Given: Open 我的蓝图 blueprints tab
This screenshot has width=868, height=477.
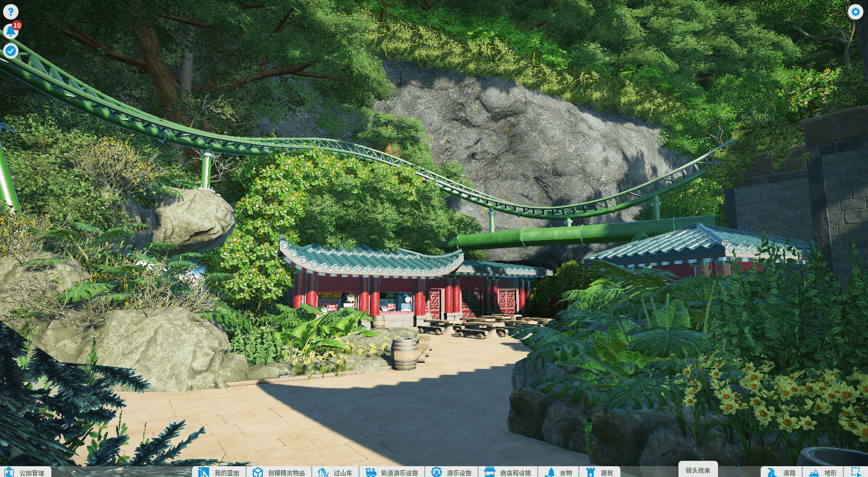Looking at the screenshot, I should [219, 472].
